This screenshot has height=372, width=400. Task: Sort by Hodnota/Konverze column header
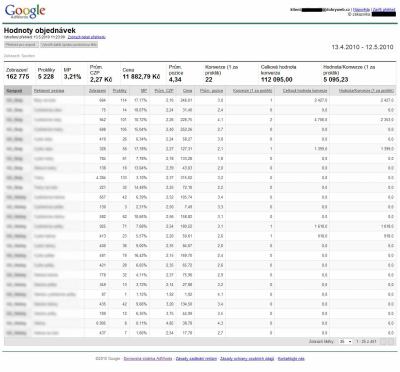(x=366, y=91)
